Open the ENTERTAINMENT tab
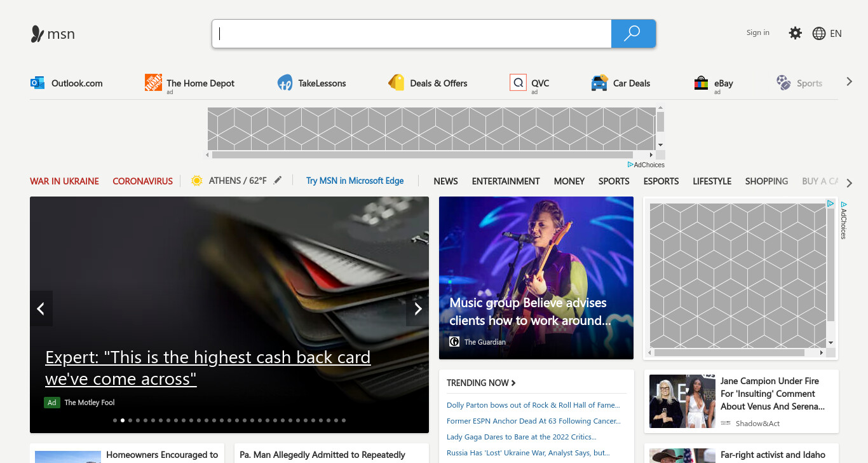Viewport: 868px width, 463px height. pyautogui.click(x=506, y=181)
